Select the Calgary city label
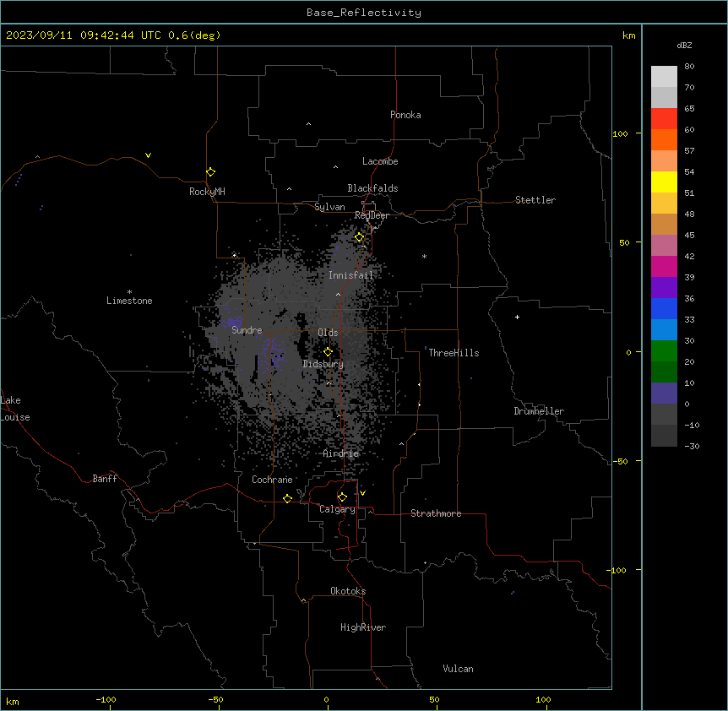This screenshot has height=711, width=728. pyautogui.click(x=338, y=509)
